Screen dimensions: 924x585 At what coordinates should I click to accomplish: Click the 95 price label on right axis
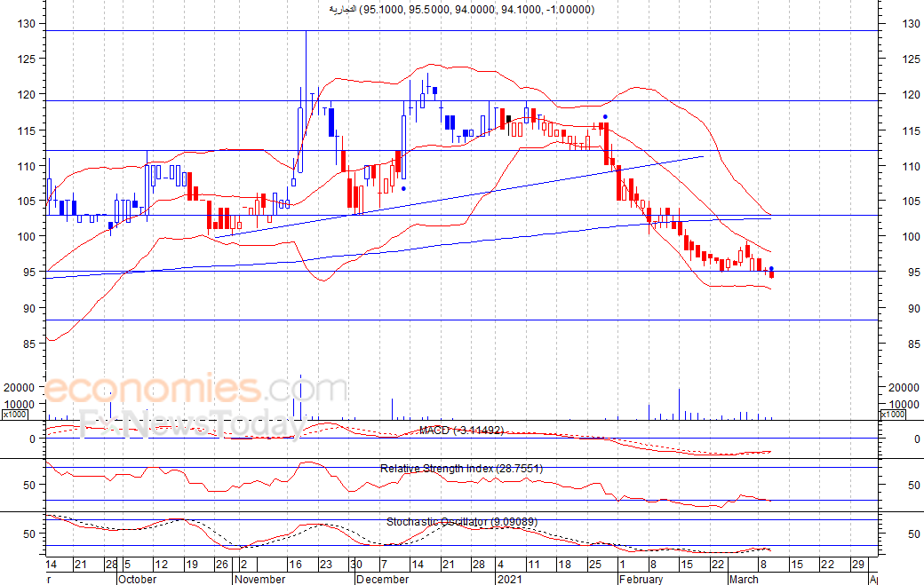pyautogui.click(x=914, y=273)
